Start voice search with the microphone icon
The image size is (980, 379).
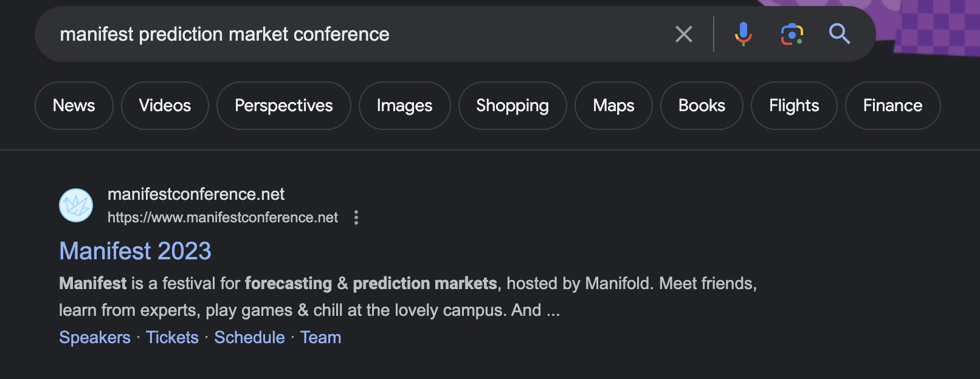click(x=743, y=34)
